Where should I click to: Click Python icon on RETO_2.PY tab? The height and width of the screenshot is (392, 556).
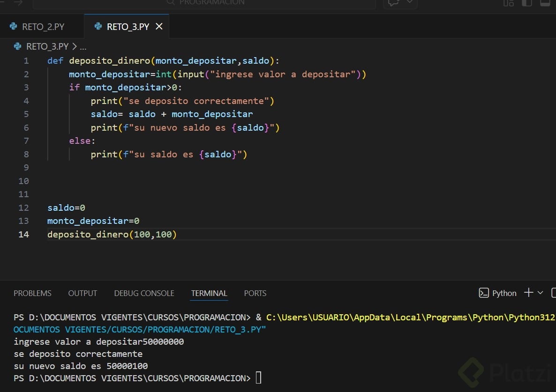click(x=14, y=27)
